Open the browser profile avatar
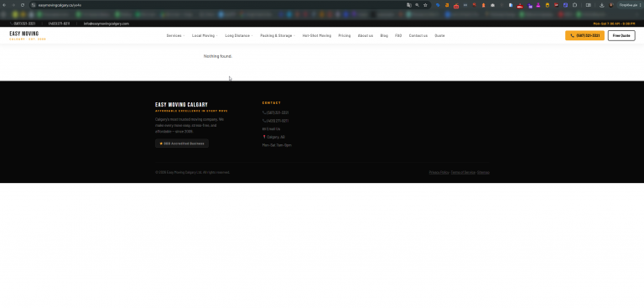 pos(611,5)
